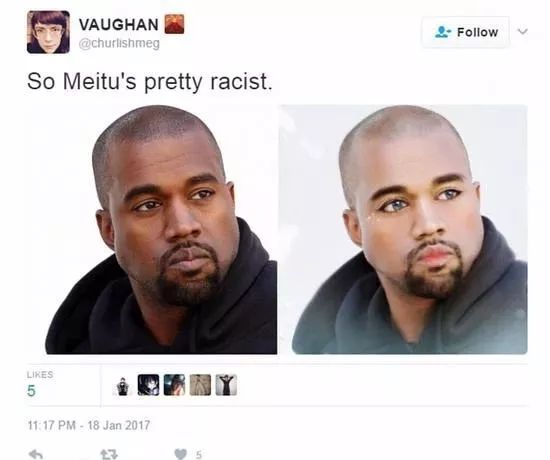Click the 11:17 PM - 18 Jan 2017 timestamp

point(89,425)
